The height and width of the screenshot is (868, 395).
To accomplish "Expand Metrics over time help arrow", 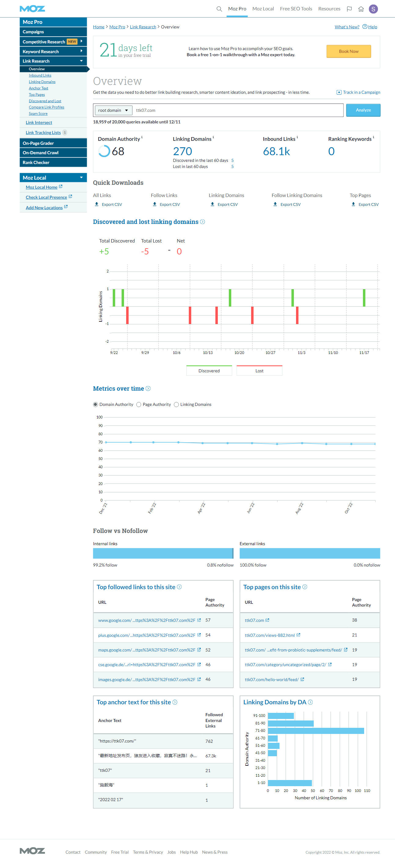I will pyautogui.click(x=148, y=388).
